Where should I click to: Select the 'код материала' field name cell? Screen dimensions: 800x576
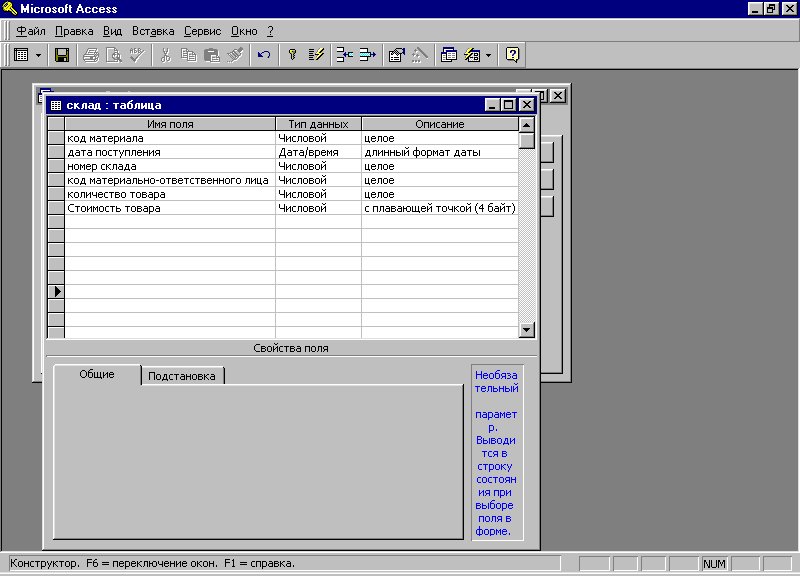(x=170, y=138)
